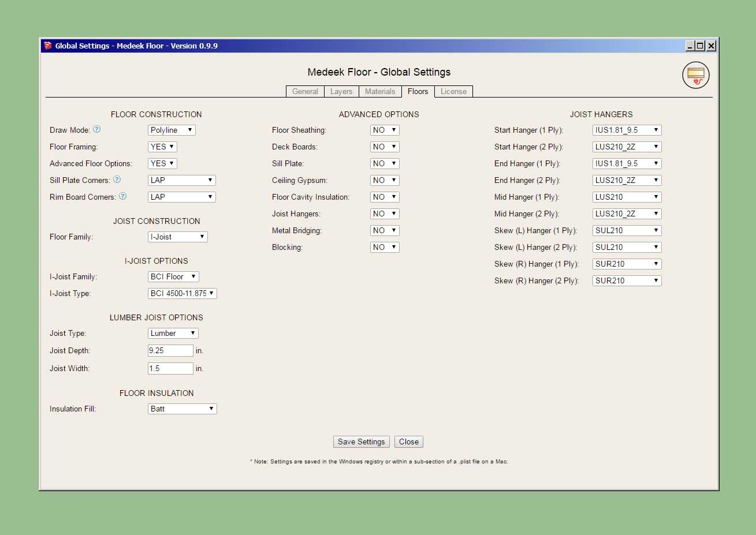Open the Insulation Fill dropdown
This screenshot has width=756, height=535.
pyautogui.click(x=183, y=409)
